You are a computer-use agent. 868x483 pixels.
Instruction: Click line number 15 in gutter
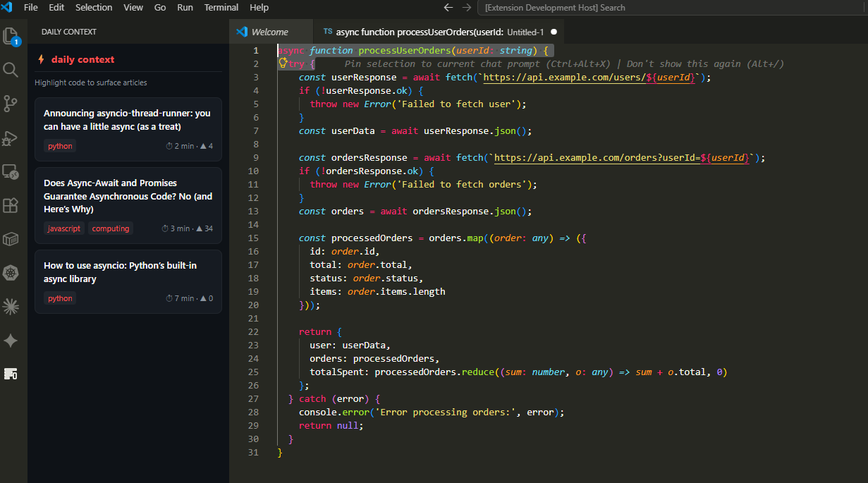[253, 238]
